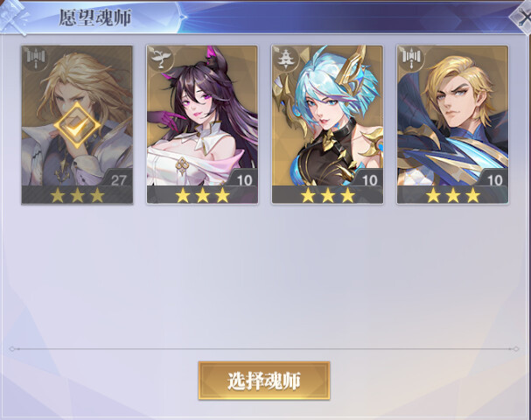Image resolution: width=531 pixels, height=420 pixels.
Task: Close the 愿望魂师 dialog
Action: tap(522, 17)
